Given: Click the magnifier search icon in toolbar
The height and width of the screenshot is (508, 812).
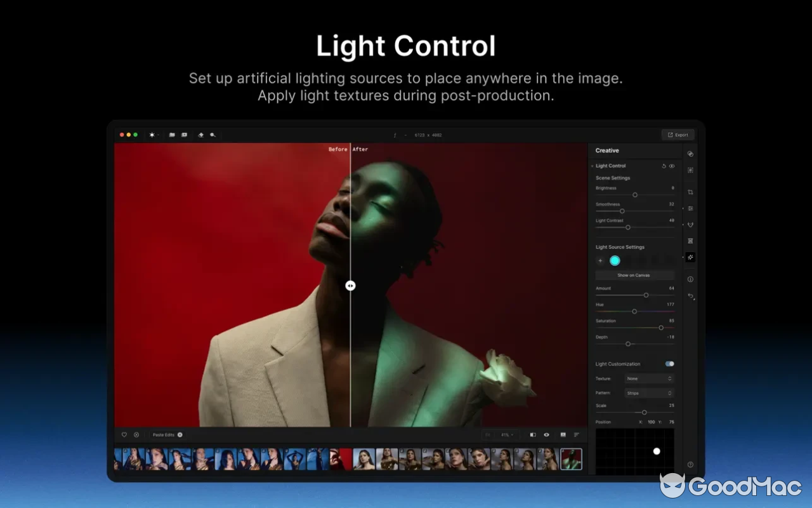Looking at the screenshot, I should 213,135.
